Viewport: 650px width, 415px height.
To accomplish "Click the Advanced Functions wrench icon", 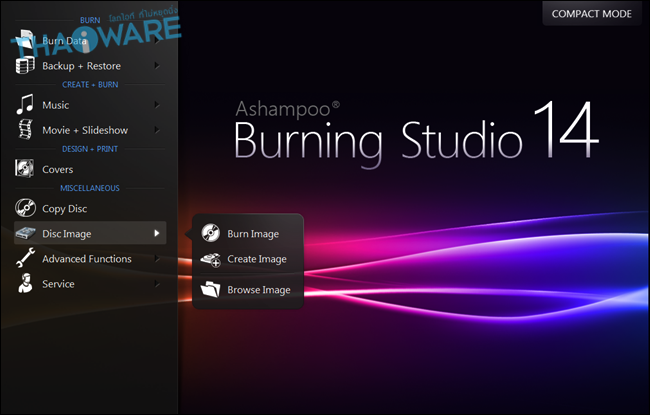I will coord(25,257).
